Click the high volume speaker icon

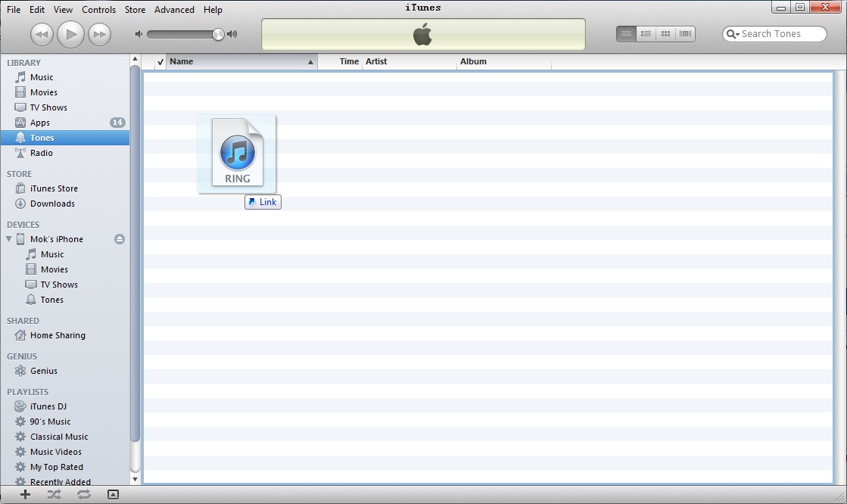click(232, 34)
